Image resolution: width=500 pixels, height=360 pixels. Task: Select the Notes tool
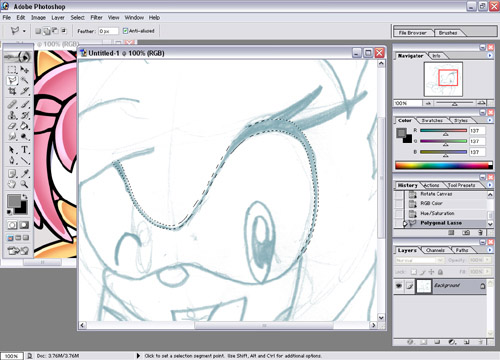coord(12,173)
